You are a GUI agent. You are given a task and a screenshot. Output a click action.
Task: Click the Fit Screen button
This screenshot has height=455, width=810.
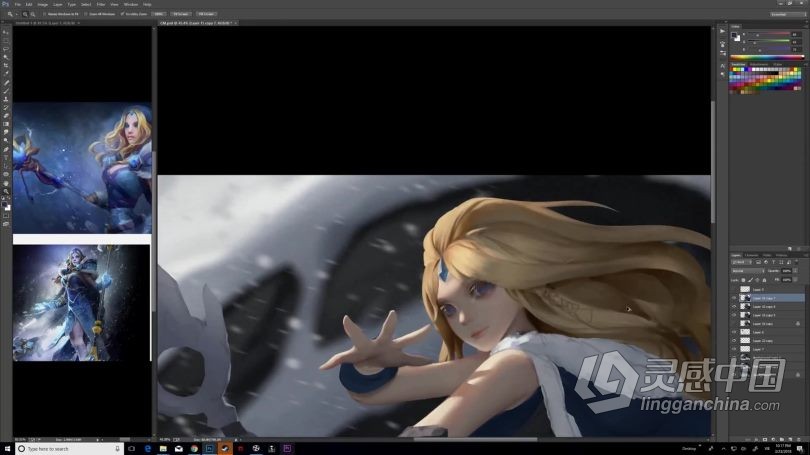181,14
